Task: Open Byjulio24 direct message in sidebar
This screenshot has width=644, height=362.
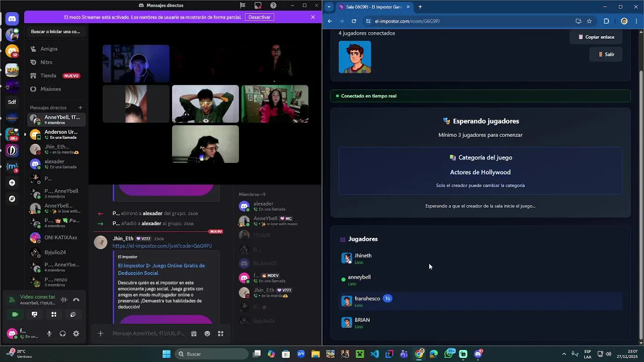Action: pyautogui.click(x=56, y=252)
